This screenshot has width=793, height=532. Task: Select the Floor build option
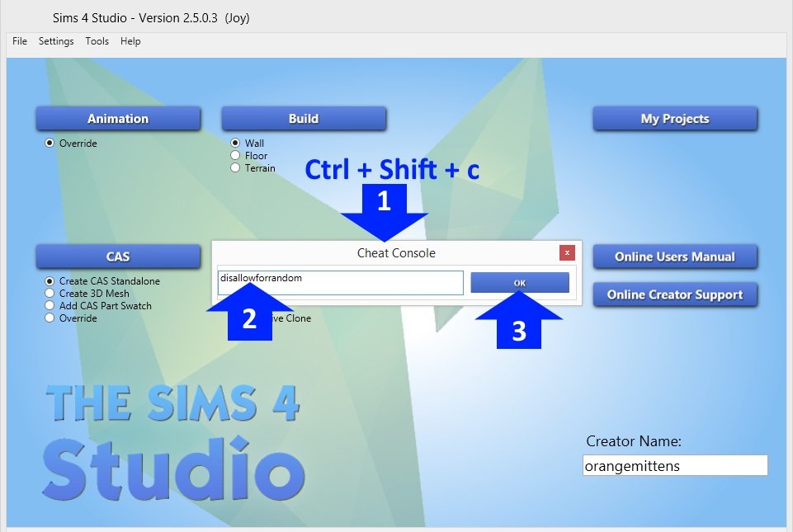click(x=236, y=156)
